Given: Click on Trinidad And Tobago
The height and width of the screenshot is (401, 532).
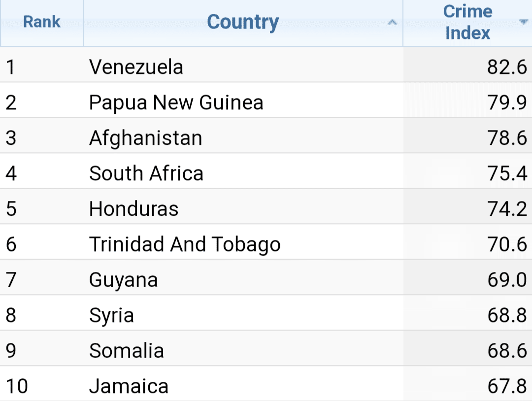Looking at the screenshot, I should (x=185, y=244).
